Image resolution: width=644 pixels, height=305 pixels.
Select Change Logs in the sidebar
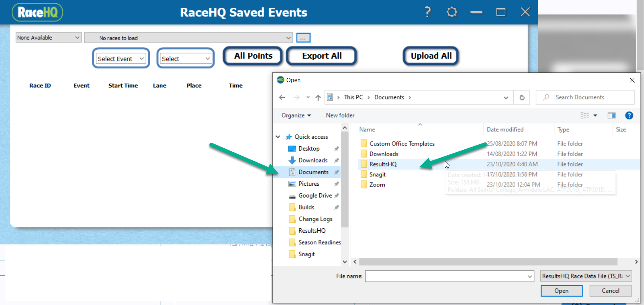point(315,219)
